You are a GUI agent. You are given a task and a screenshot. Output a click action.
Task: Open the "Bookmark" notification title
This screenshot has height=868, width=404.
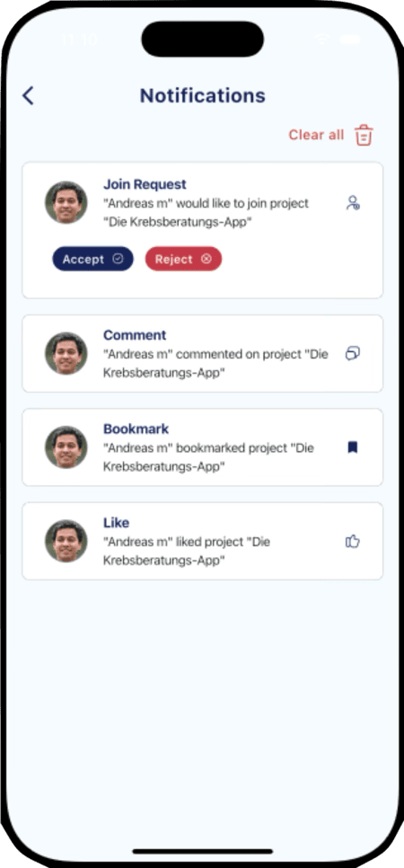click(x=136, y=429)
